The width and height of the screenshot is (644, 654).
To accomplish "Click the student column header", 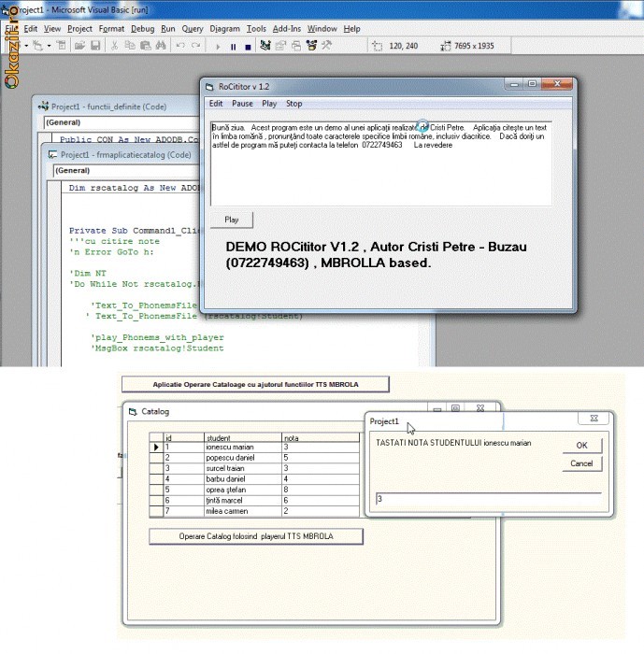I will tap(243, 437).
